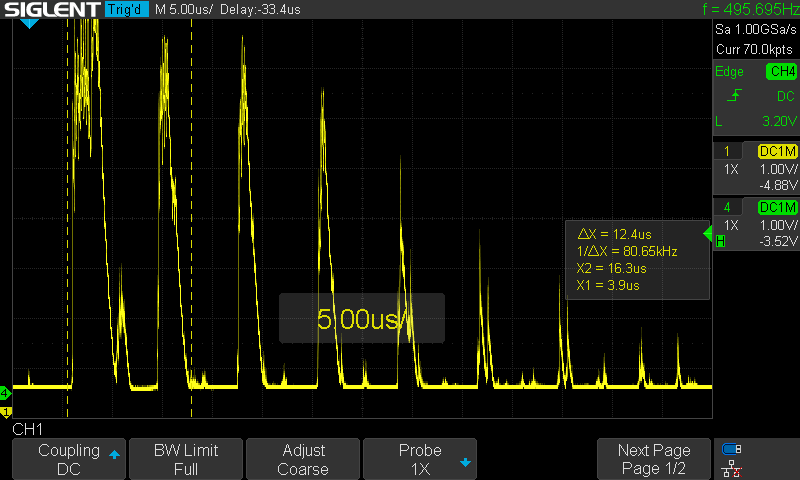Open the Probe 1X selection menu
This screenshot has width=800, height=480.
point(420,459)
